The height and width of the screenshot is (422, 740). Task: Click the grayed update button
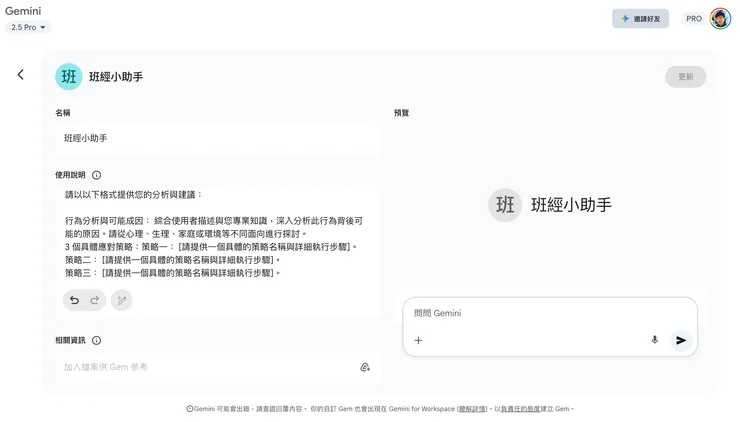686,76
